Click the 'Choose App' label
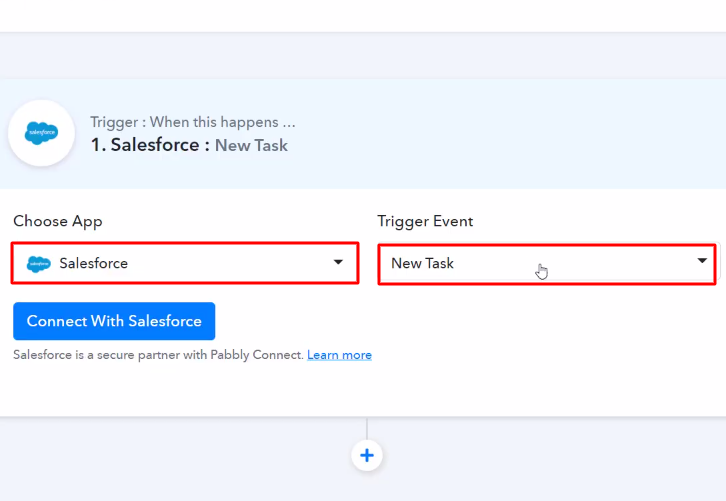 pos(58,221)
